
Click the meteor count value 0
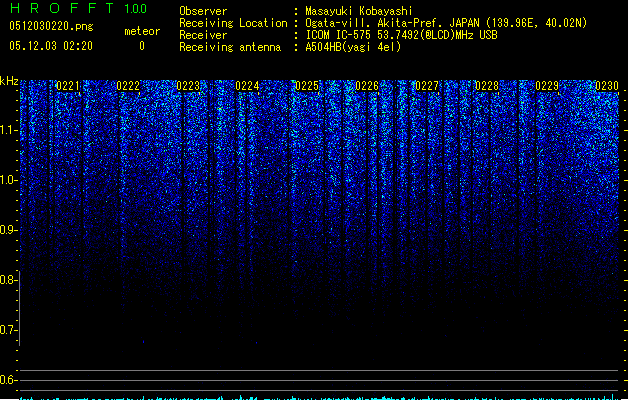coord(142,46)
